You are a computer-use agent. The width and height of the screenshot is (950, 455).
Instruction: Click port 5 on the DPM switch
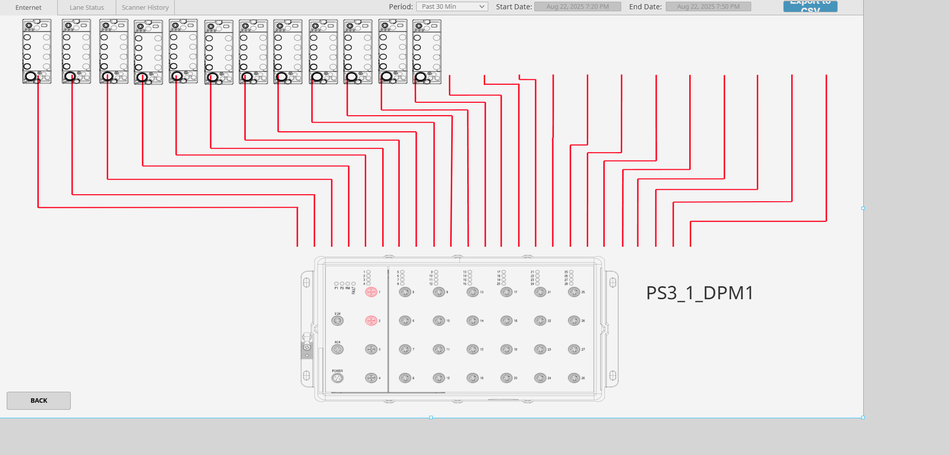(404, 292)
